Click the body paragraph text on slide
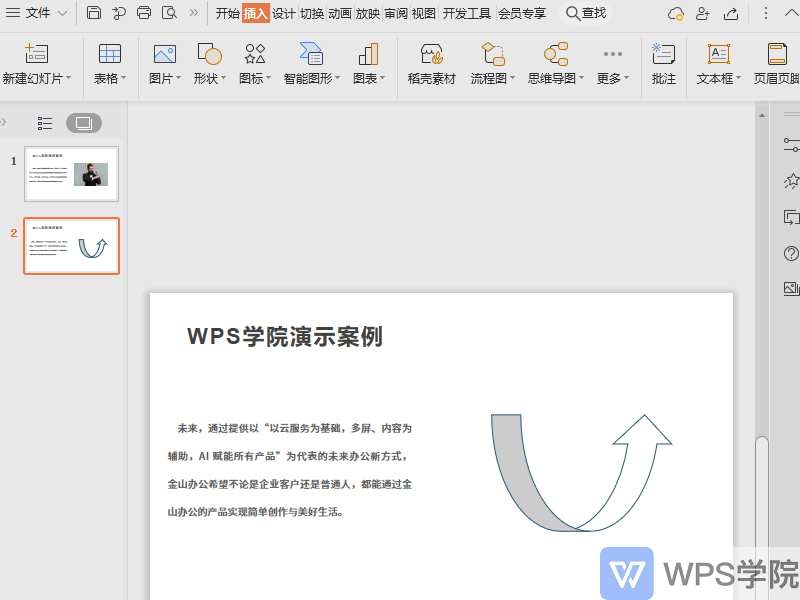Screen dimensions: 800x600 click(290, 470)
